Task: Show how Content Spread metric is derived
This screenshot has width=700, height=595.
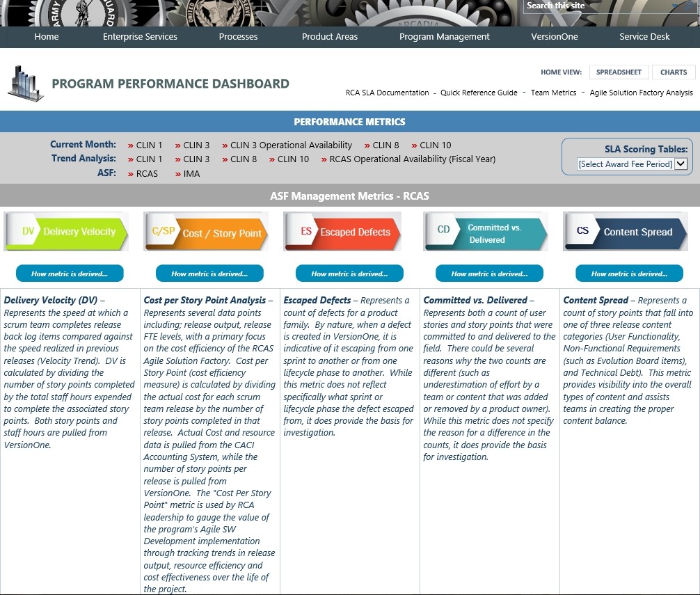Action: click(630, 273)
